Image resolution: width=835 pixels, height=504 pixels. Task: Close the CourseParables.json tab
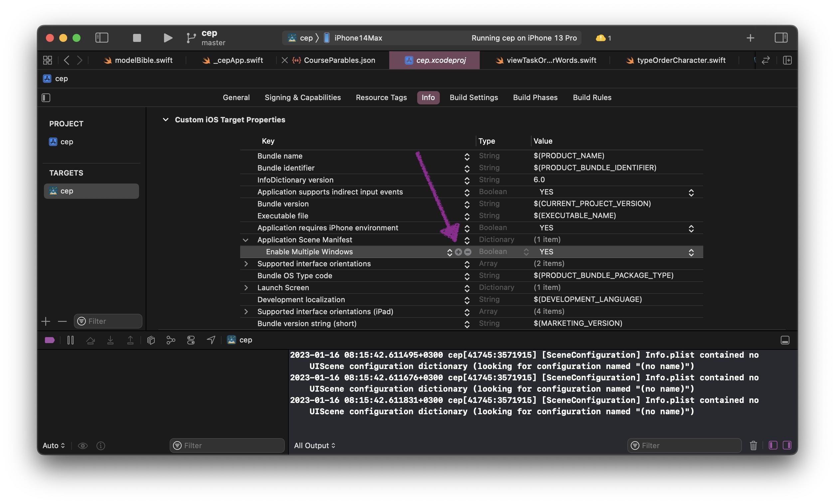pos(285,60)
